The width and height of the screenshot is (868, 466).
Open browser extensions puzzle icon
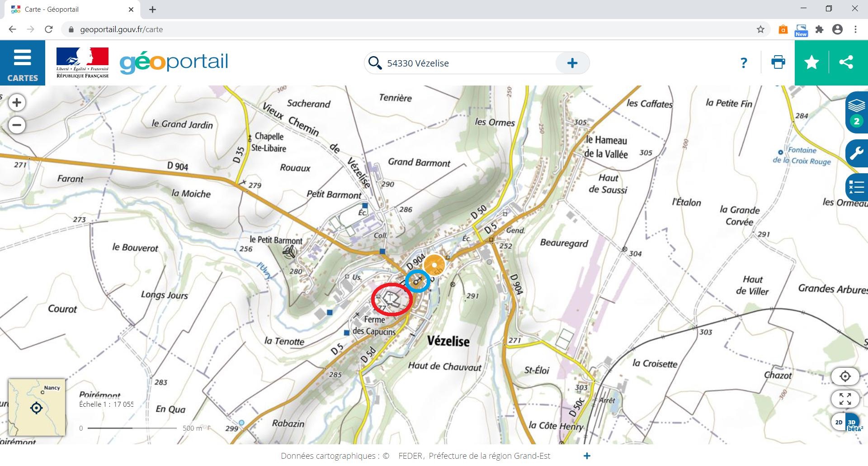[819, 29]
